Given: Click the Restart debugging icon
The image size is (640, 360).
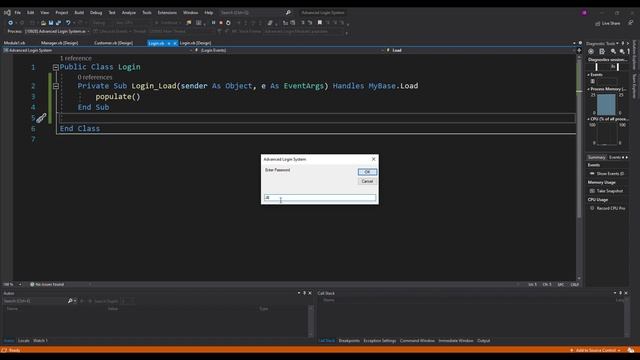Looking at the screenshot, I should (x=228, y=23).
